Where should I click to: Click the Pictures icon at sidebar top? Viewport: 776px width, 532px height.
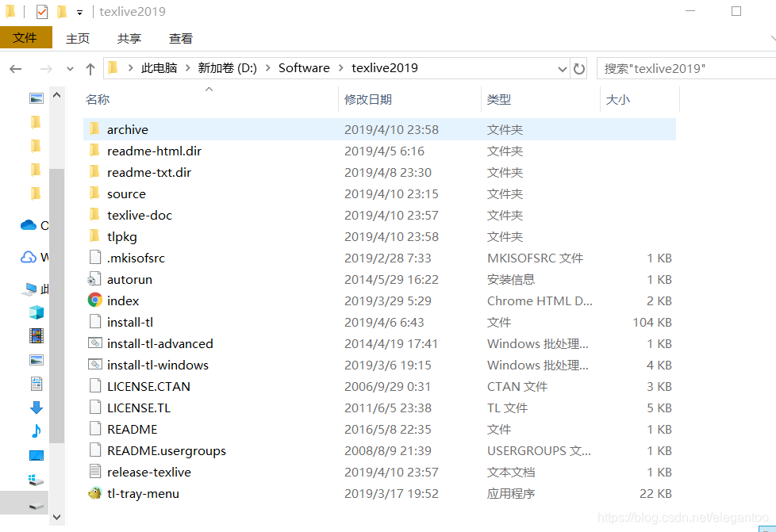[x=36, y=98]
